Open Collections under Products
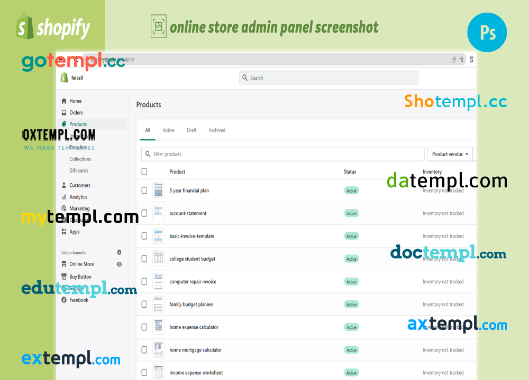The image size is (529, 380). pos(80,159)
